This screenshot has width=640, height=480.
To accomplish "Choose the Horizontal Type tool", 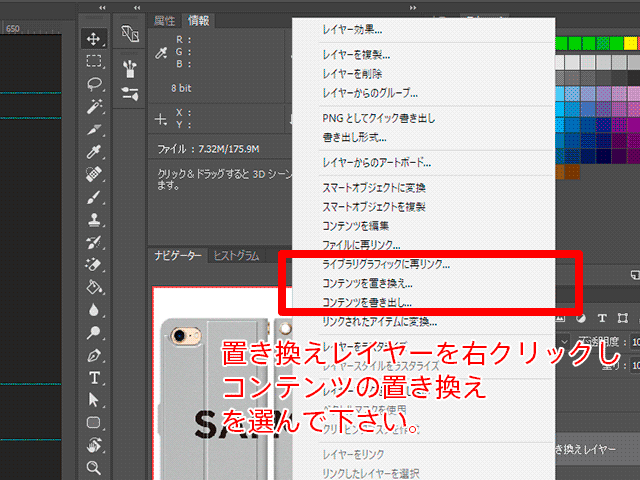I will (x=94, y=377).
